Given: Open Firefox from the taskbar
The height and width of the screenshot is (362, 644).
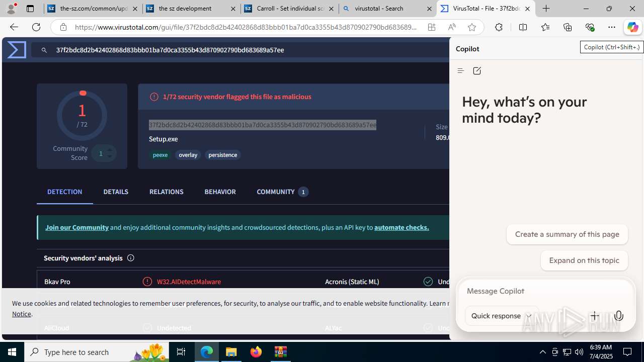Looking at the screenshot, I should click(256, 352).
